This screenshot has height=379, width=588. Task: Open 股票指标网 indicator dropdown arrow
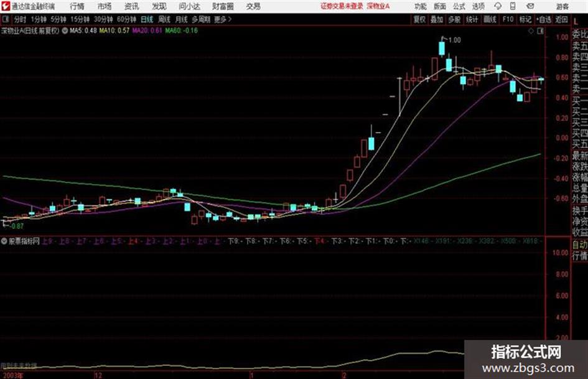click(x=4, y=241)
